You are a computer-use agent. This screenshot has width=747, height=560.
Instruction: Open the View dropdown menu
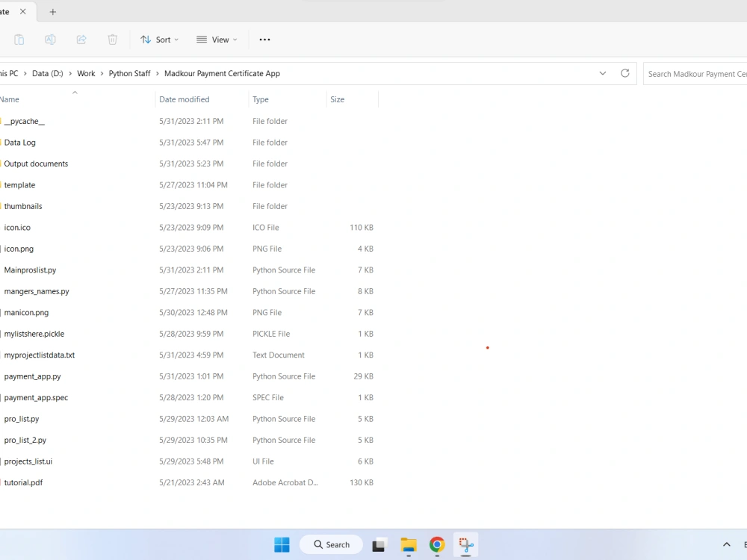coord(217,40)
